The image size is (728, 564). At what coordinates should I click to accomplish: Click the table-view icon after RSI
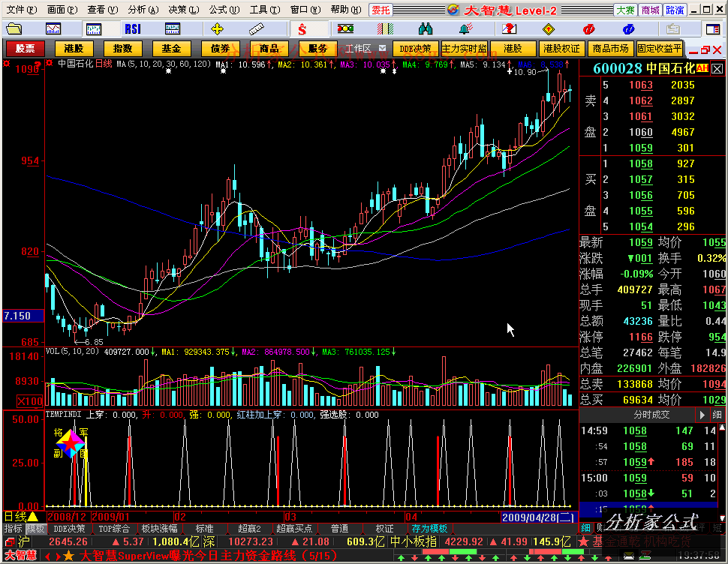click(x=173, y=29)
